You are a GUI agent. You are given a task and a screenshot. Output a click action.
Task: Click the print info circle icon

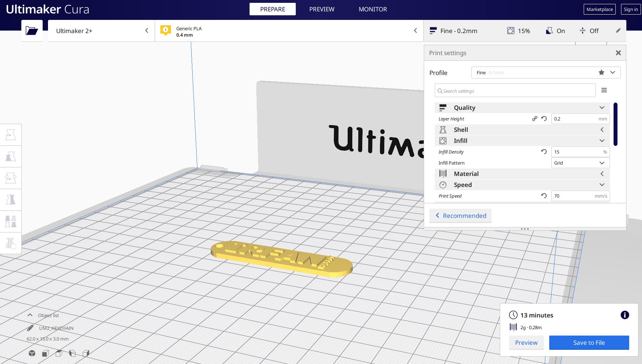[x=625, y=315]
